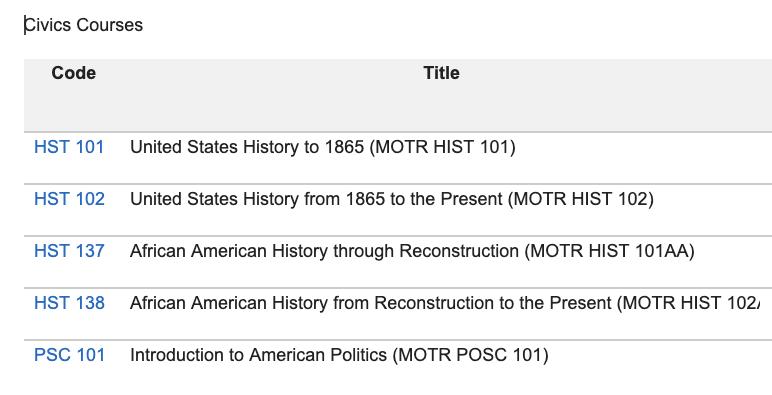Click the Title column header
772x395 pixels.
tap(441, 73)
